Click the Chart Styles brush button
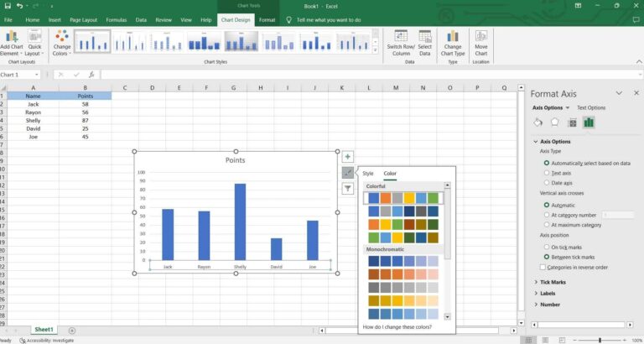This screenshot has width=644, height=344. pyautogui.click(x=347, y=173)
